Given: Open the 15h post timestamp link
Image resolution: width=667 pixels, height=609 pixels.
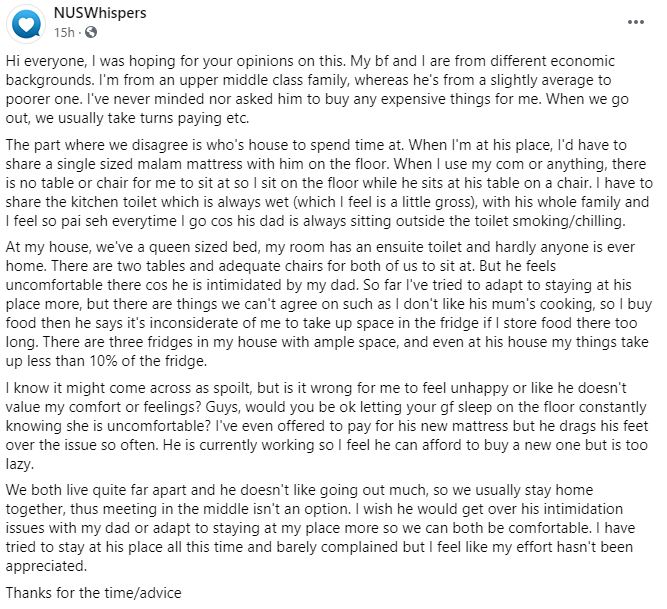Looking at the screenshot, I should click(x=64, y=32).
